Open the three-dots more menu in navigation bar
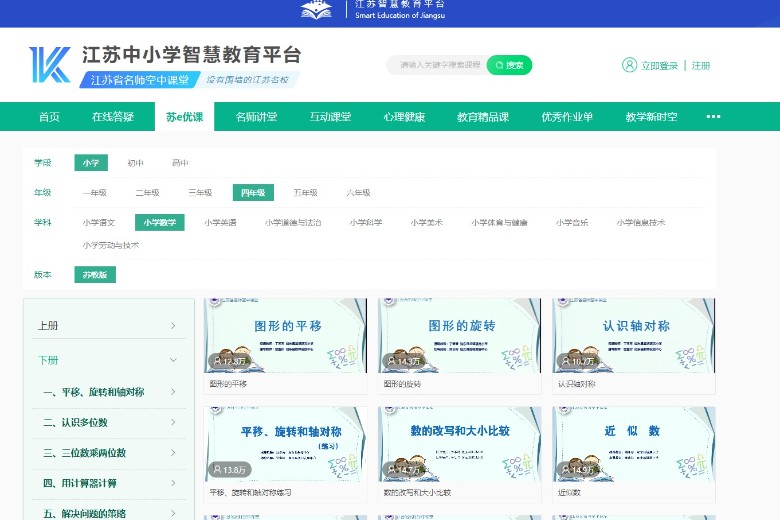The height and width of the screenshot is (520, 780). (x=713, y=117)
